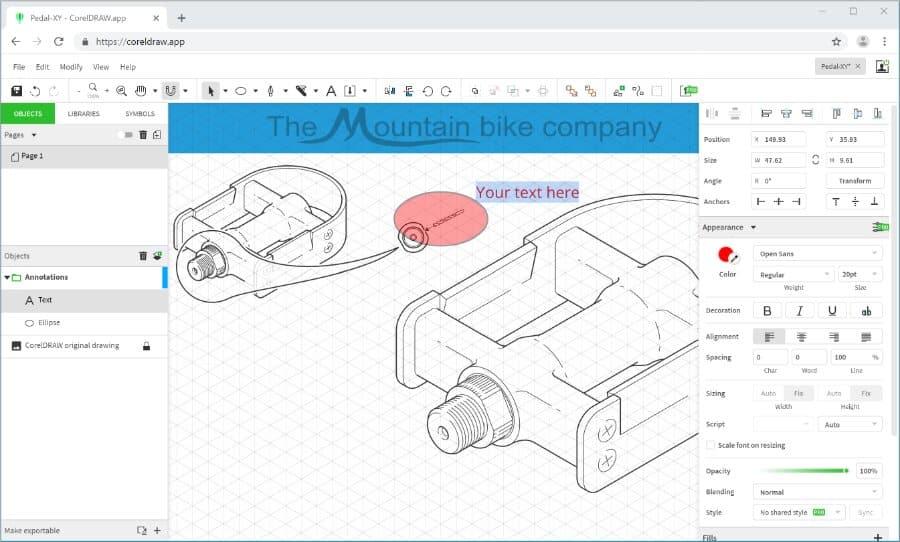Select the Pen drawing tool
This screenshot has height=542, width=900.
pos(270,91)
